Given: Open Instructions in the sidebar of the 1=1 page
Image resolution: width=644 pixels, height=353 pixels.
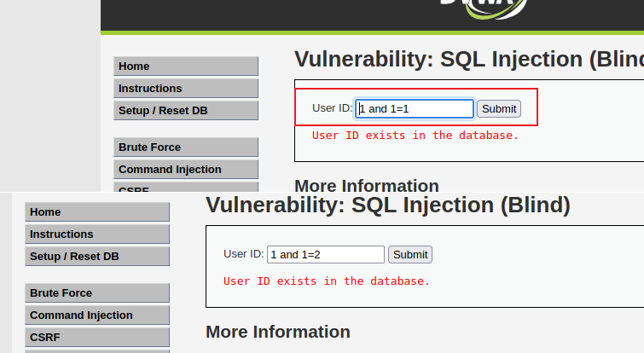Looking at the screenshot, I should [x=186, y=89].
